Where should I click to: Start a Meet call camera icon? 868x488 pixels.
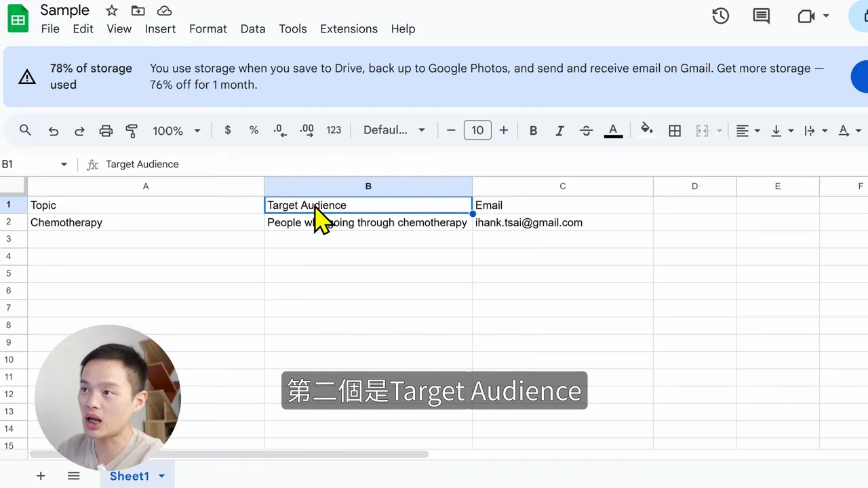pyautogui.click(x=806, y=16)
